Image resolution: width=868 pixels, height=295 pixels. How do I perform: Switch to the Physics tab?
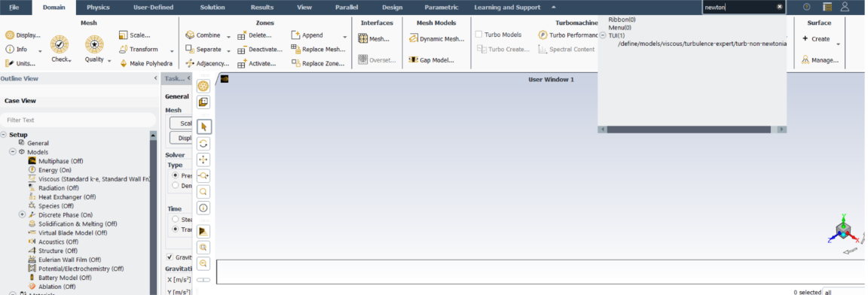pos(98,8)
